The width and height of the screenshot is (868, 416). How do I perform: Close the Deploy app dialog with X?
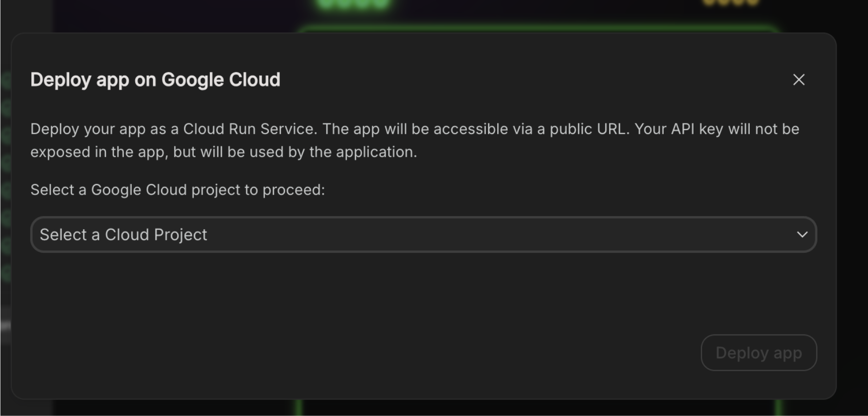798,80
